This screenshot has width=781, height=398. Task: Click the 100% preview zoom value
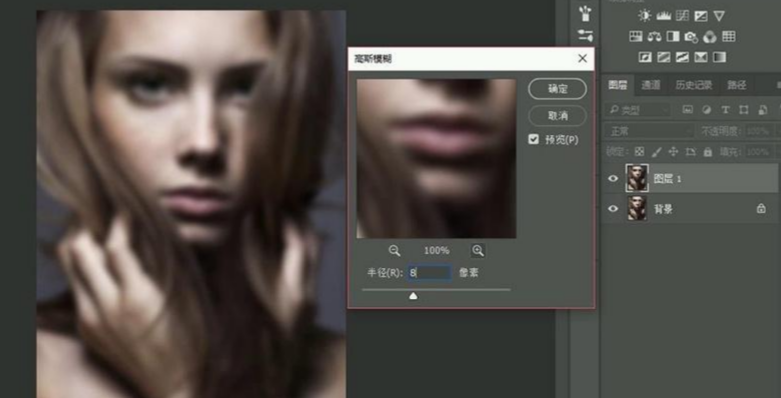tap(436, 251)
